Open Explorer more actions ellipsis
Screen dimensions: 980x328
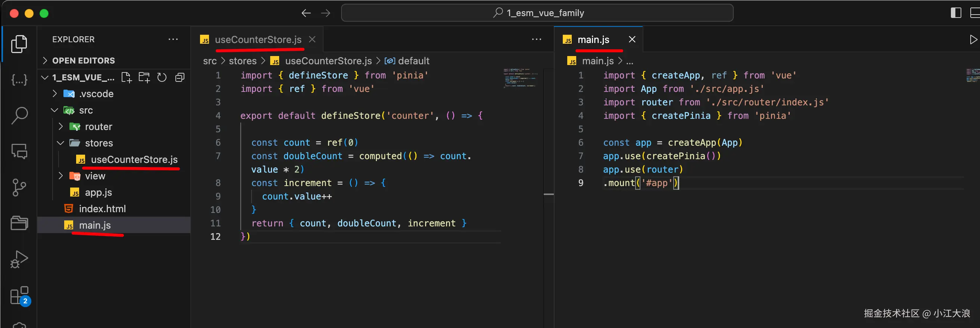tap(173, 39)
